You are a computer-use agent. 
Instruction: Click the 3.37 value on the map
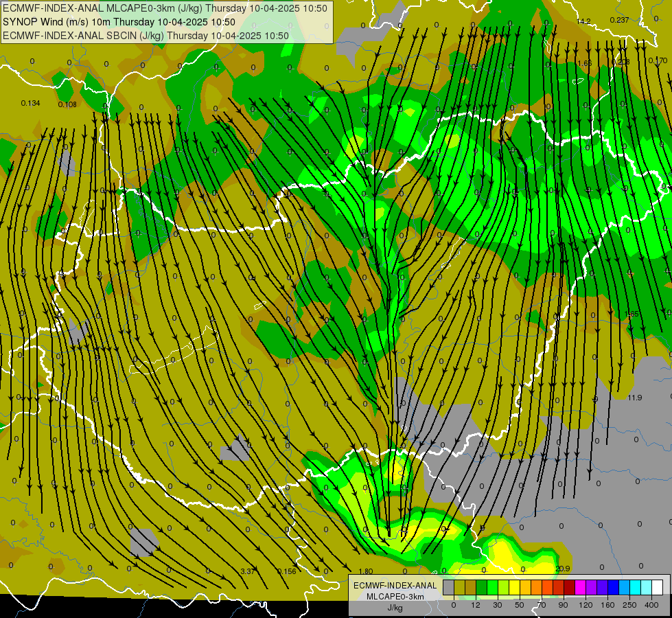[x=248, y=571]
